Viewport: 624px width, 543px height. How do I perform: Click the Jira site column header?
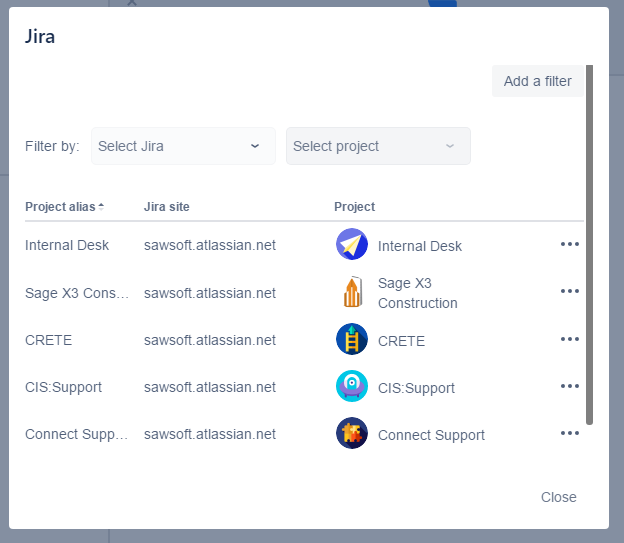(166, 207)
